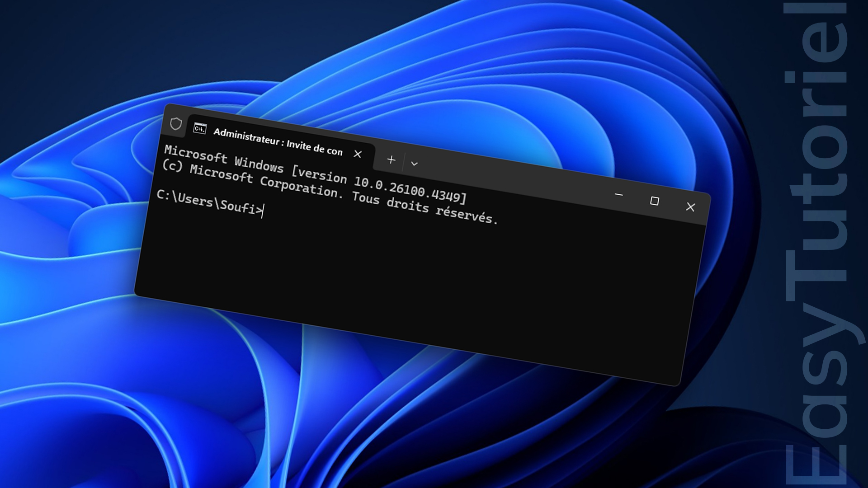Click the blinking text cursor after prompt
868x488 pixels.
pos(263,211)
